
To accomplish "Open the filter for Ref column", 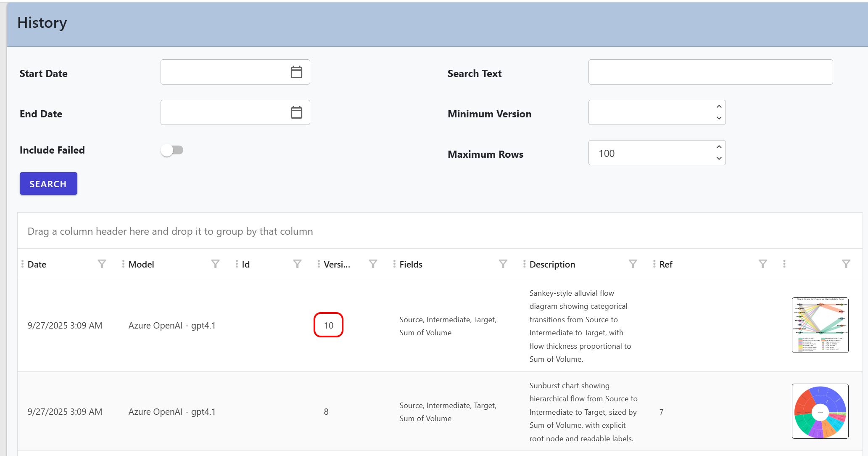I will 762,264.
